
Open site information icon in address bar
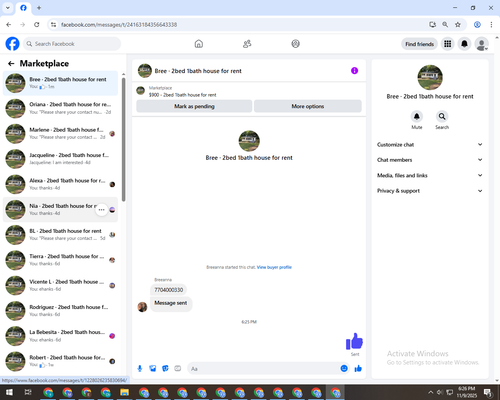pos(53,25)
